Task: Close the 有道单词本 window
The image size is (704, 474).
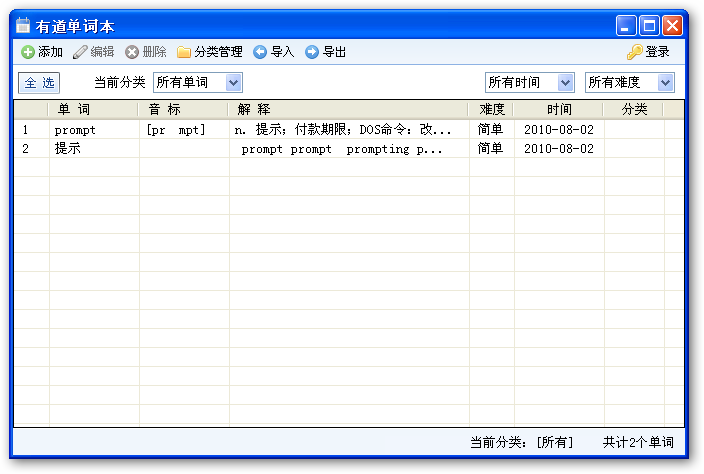Action: coord(672,26)
